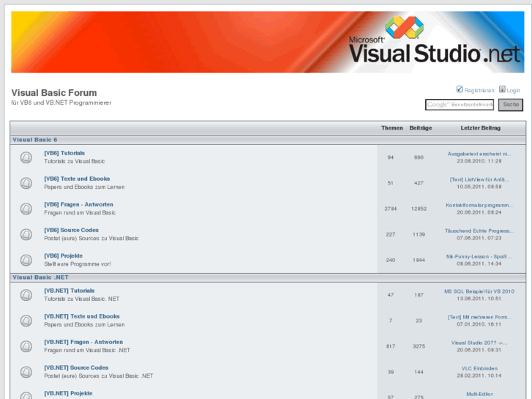Open the [VB.NET] Tutorials forum
Screen dimensions: 532x399
click(70, 291)
